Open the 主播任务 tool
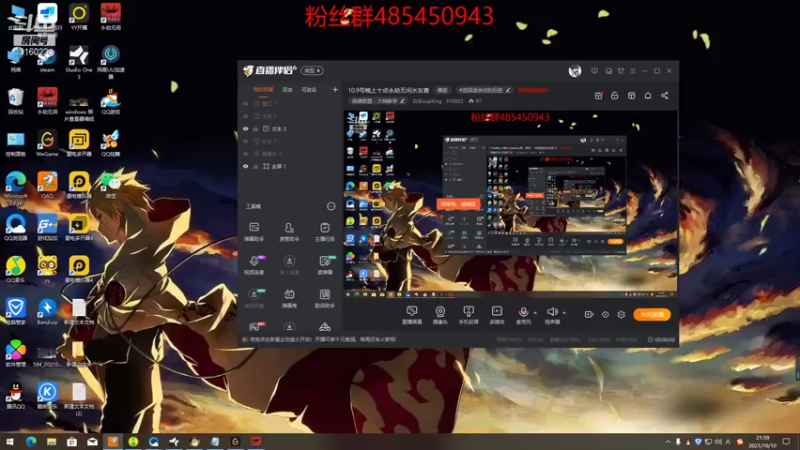800x450 pixels. [324, 232]
